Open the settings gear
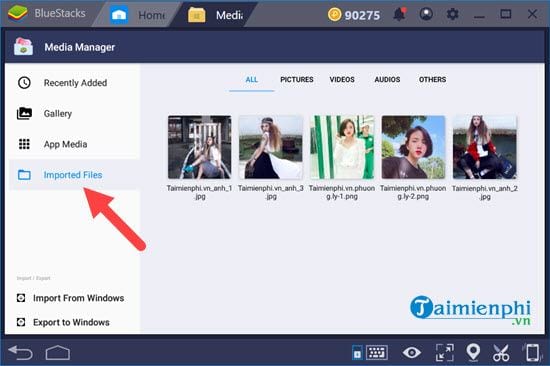 (452, 14)
